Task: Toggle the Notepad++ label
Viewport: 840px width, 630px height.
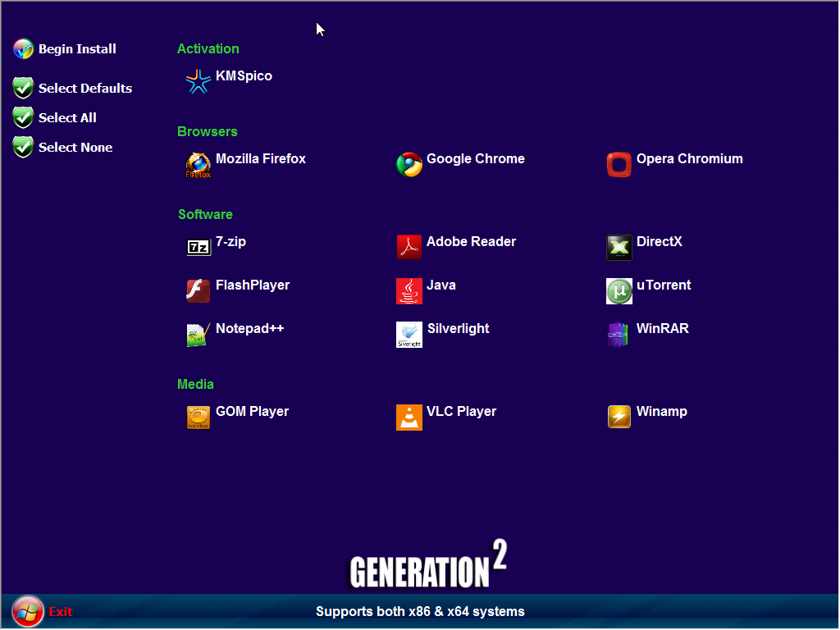Action: pyautogui.click(x=249, y=328)
